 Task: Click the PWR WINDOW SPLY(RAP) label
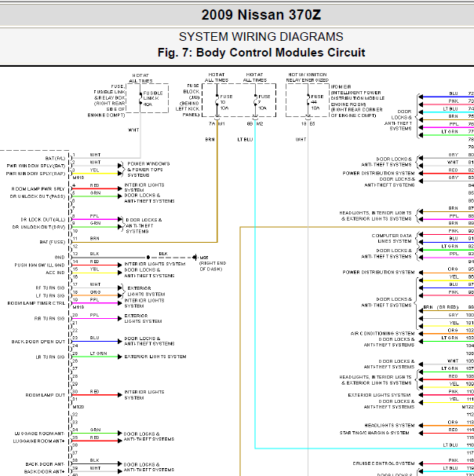pyautogui.click(x=36, y=174)
